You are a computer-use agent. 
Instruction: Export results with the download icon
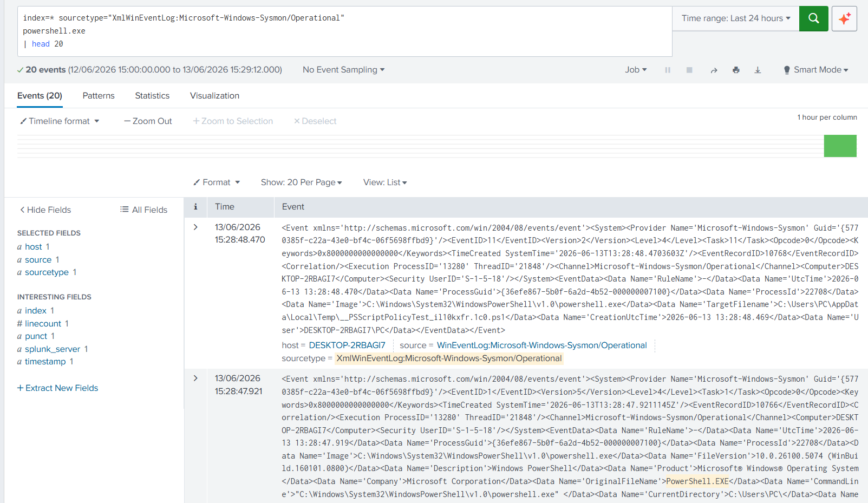point(758,70)
